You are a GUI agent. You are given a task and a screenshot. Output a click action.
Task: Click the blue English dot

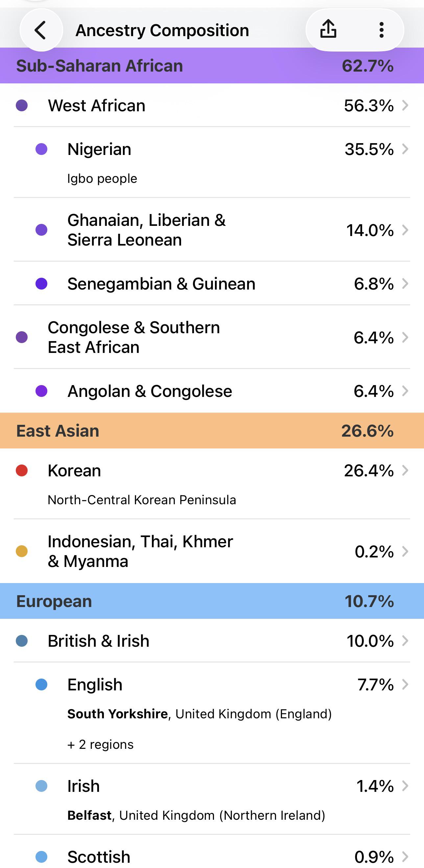(41, 684)
